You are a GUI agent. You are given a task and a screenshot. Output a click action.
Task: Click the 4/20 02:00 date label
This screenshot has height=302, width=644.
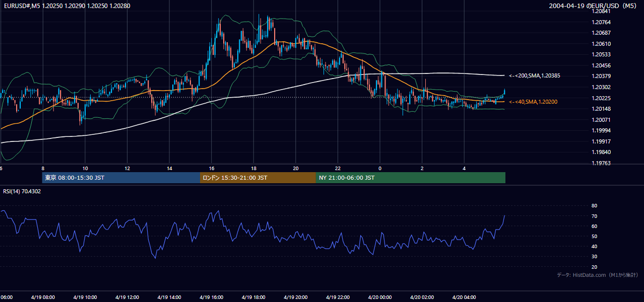coord(422,297)
